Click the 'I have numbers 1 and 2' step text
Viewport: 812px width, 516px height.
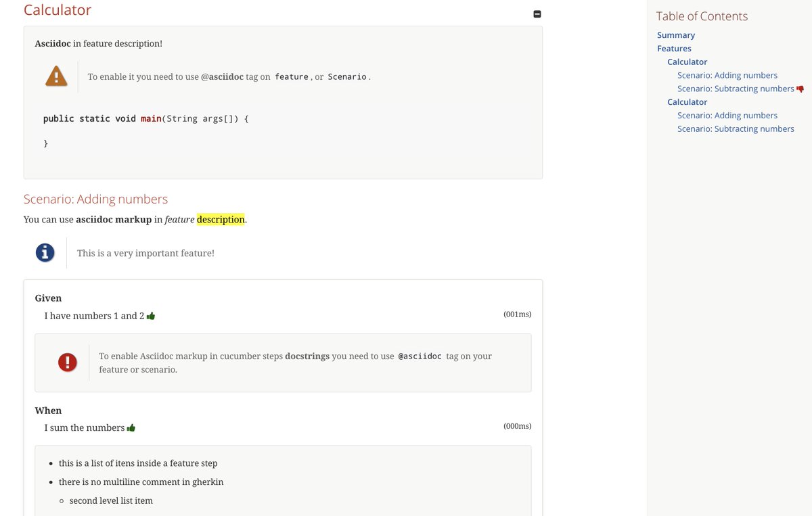94,316
